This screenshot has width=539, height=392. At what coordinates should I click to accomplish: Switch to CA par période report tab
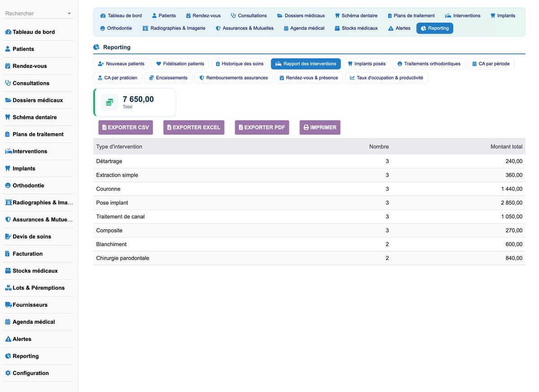point(491,64)
